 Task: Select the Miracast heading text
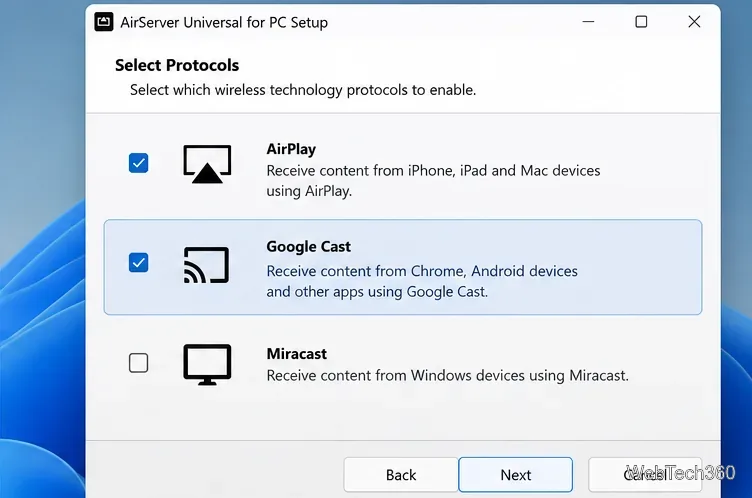pos(296,354)
